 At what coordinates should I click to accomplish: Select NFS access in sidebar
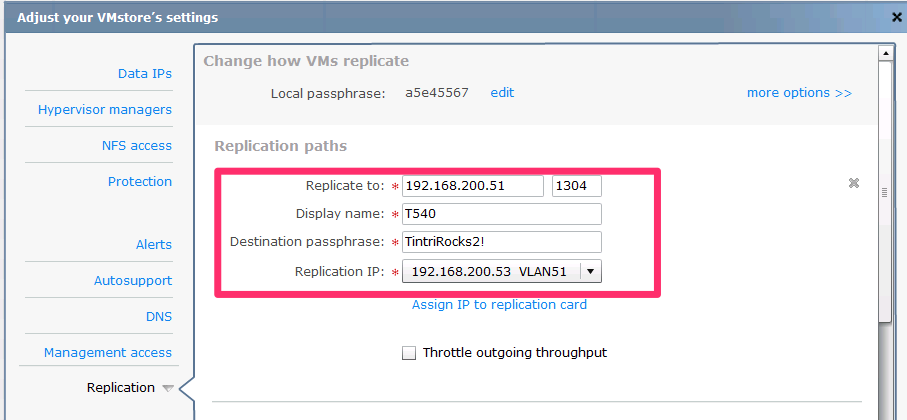point(136,145)
